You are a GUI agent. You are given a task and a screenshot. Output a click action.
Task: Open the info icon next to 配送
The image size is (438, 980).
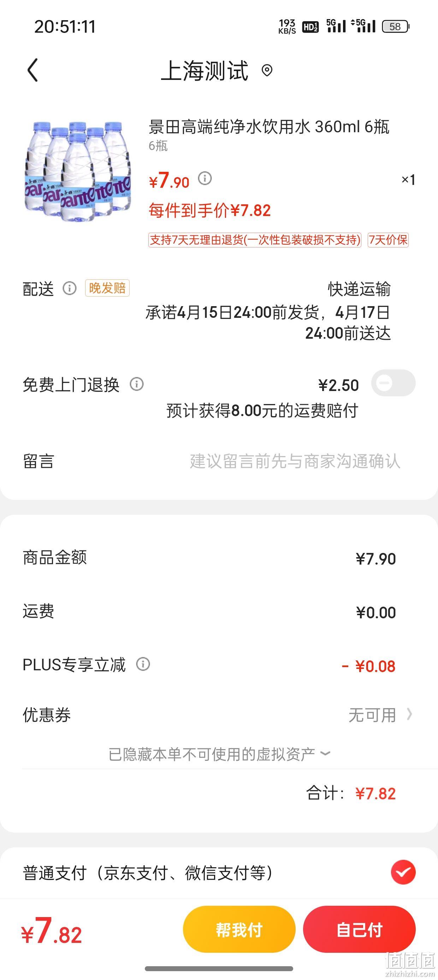(x=70, y=288)
